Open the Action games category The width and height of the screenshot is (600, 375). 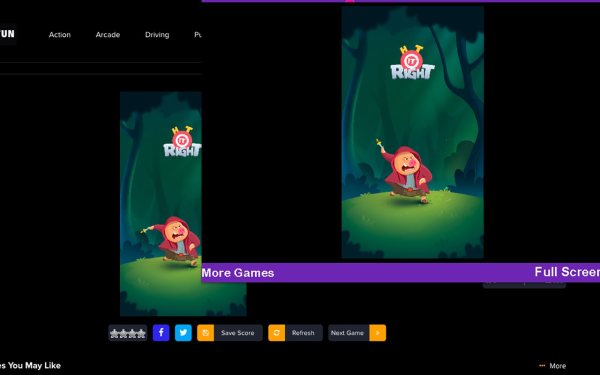[x=60, y=34]
